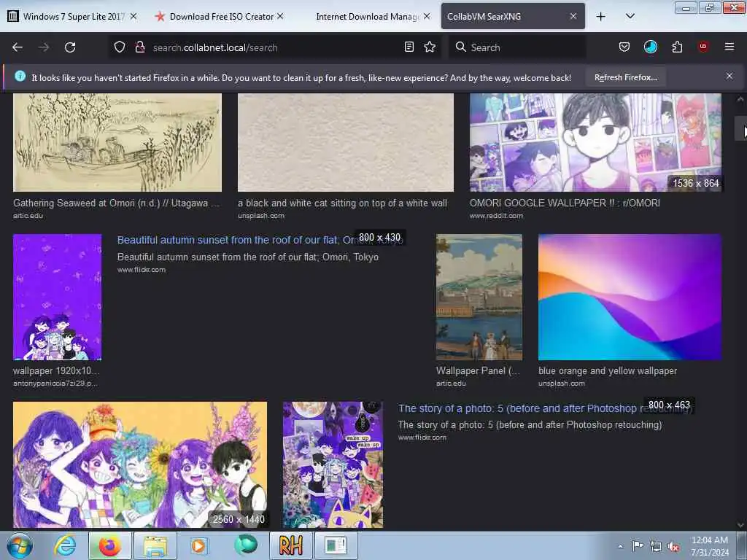Switch to Internet Download Manager tab

[x=367, y=17]
